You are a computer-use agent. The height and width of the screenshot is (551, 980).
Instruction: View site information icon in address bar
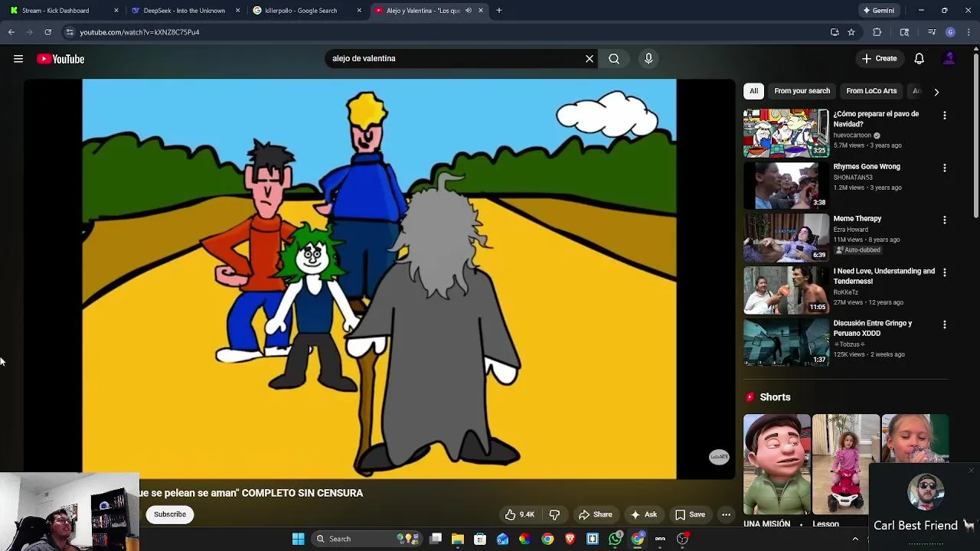point(70,32)
